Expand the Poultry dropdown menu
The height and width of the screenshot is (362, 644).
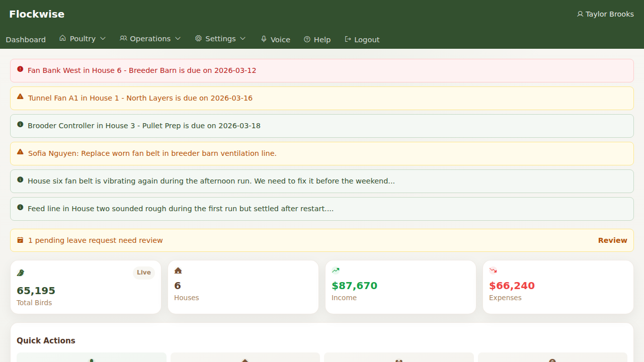(x=82, y=38)
